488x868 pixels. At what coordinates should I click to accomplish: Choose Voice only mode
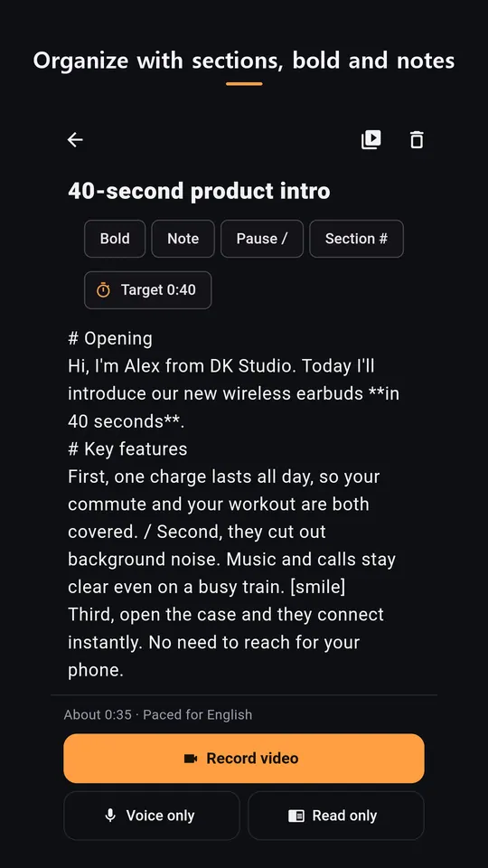(x=152, y=816)
